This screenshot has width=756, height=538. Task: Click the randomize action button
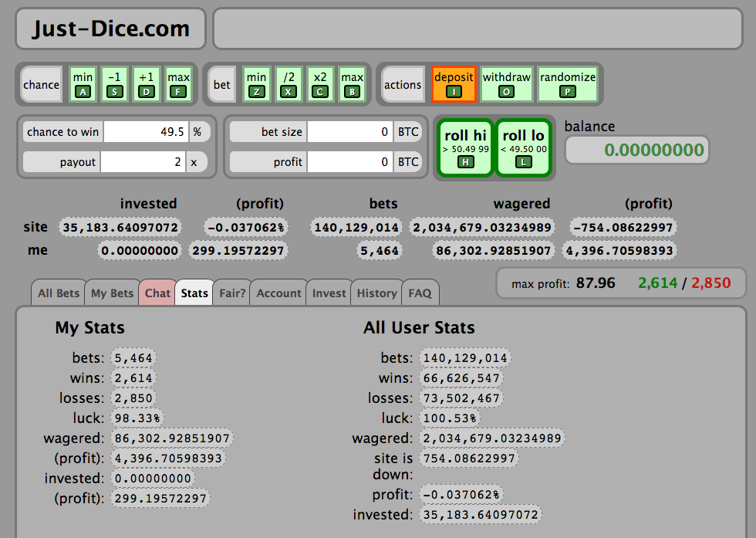[x=568, y=84]
